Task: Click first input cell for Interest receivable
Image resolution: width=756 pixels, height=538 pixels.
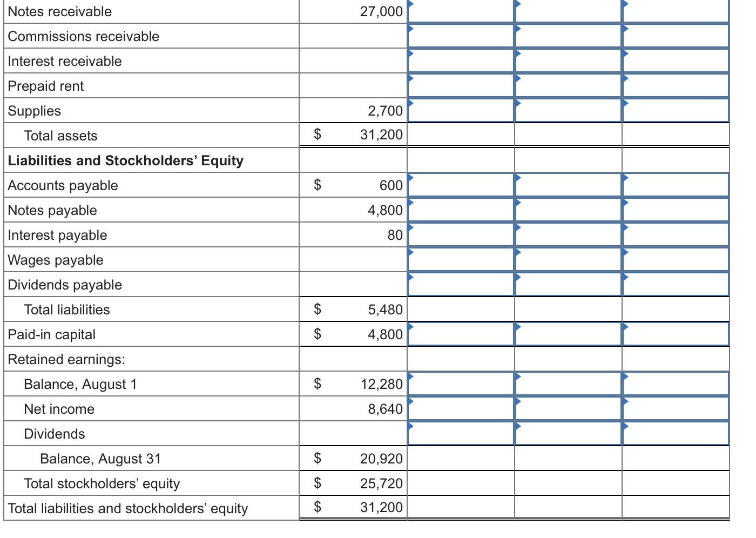Action: click(x=461, y=60)
